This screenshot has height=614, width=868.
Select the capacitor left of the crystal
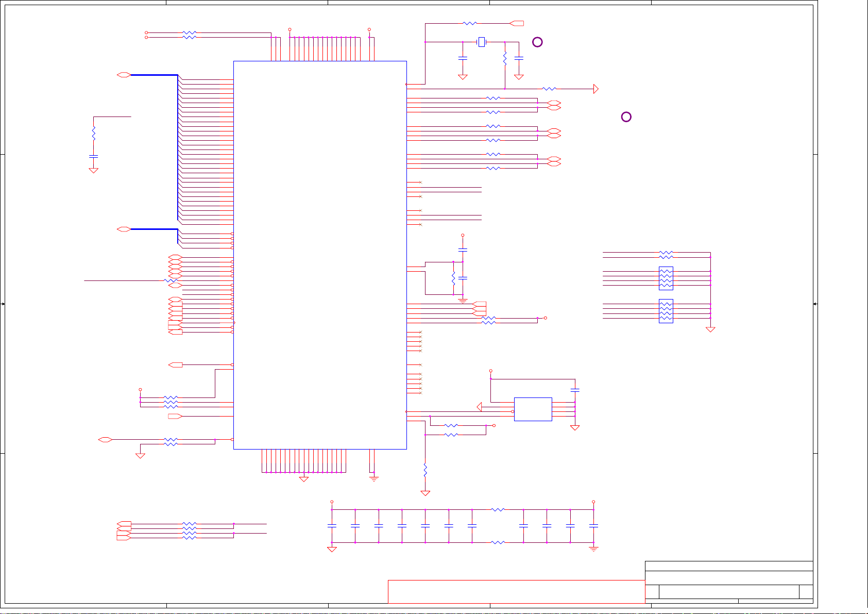point(463,58)
